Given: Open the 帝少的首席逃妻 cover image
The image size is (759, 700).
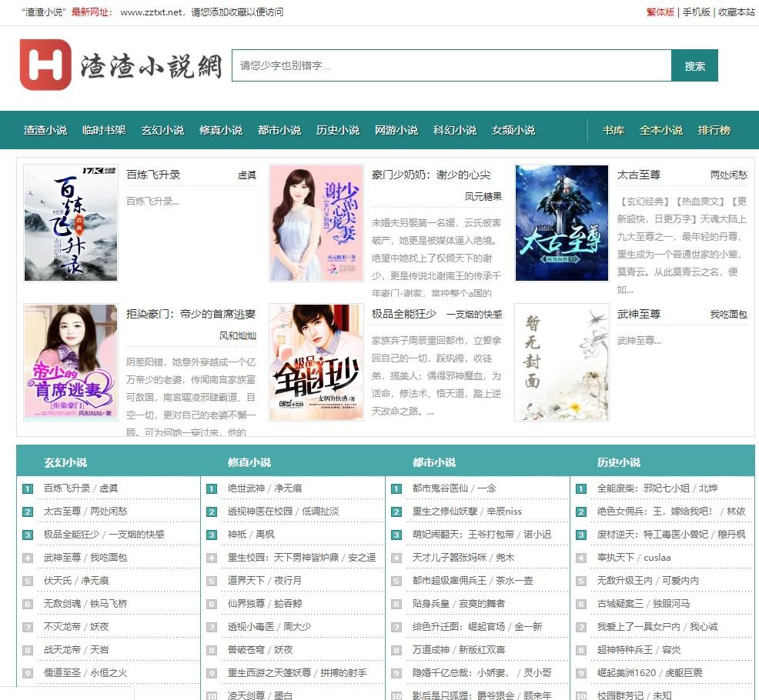Looking at the screenshot, I should click(x=70, y=362).
